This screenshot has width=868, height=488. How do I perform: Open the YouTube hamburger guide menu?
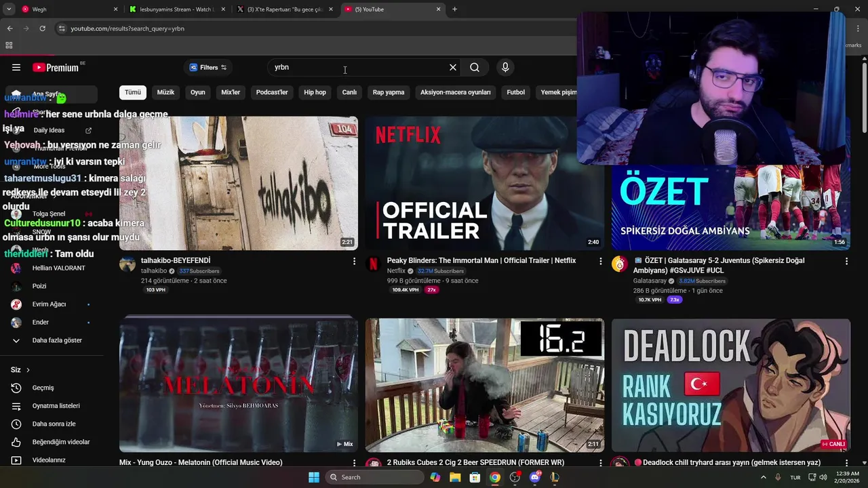pyautogui.click(x=16, y=67)
